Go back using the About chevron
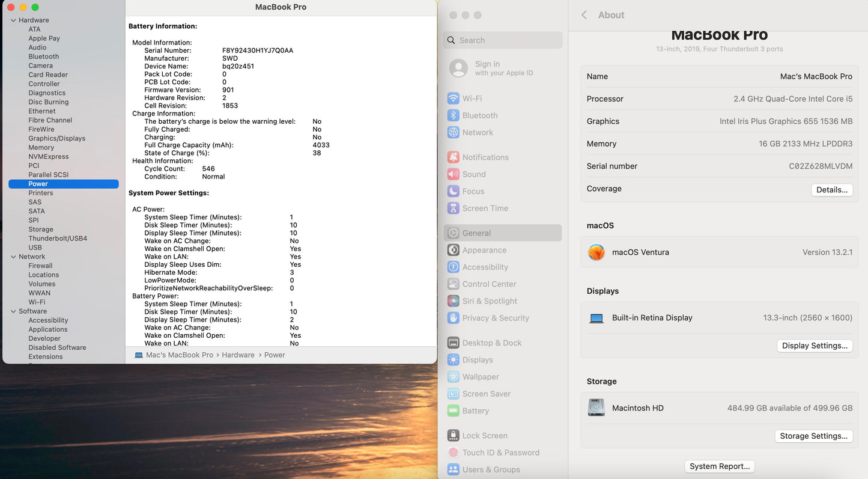The height and width of the screenshot is (479, 868). coord(584,15)
